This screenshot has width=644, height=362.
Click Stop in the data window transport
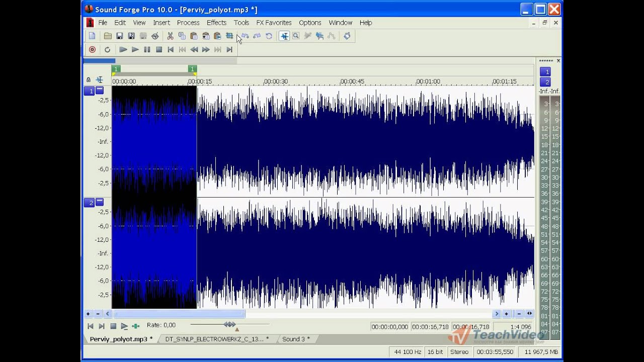[x=113, y=326]
